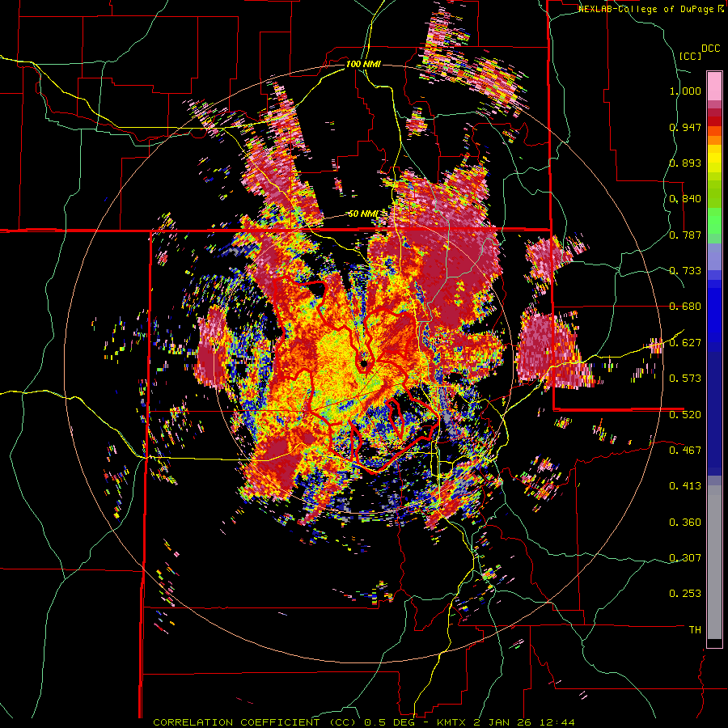Click the 0.947 color scale label
The height and width of the screenshot is (728, 728).
(685, 127)
